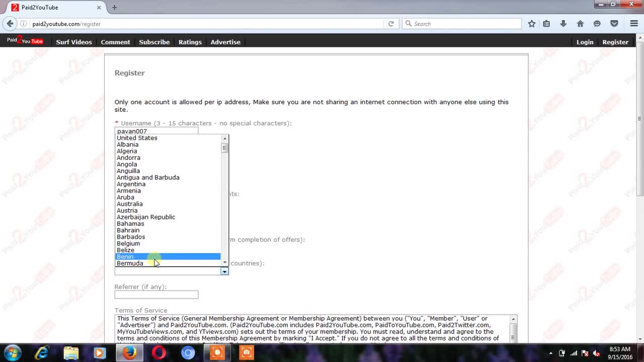Click the orange screen recorder taskbar icon

[217, 353]
